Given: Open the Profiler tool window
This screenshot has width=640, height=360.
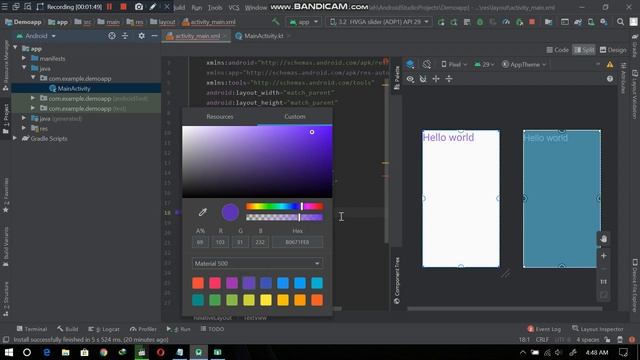Looking at the screenshot, I should [x=143, y=329].
